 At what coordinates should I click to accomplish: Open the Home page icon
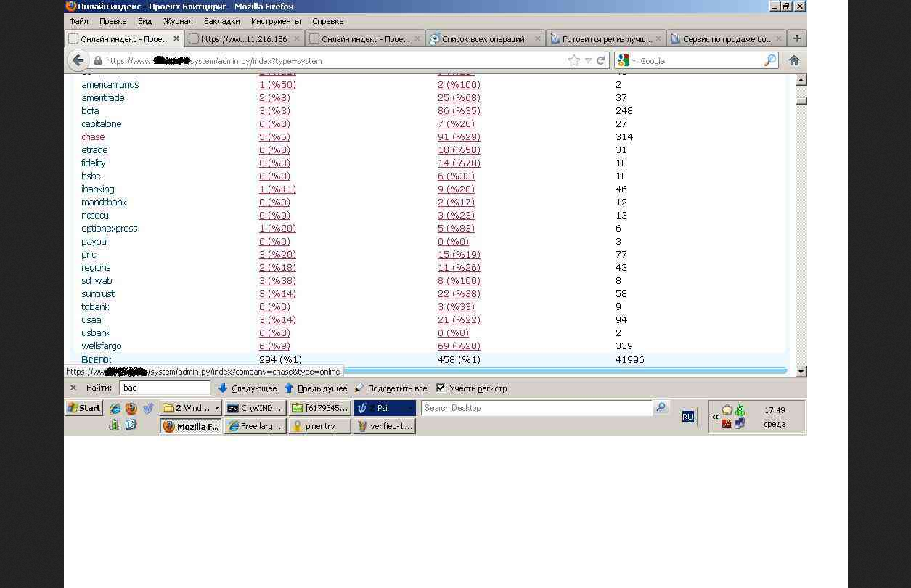point(794,61)
